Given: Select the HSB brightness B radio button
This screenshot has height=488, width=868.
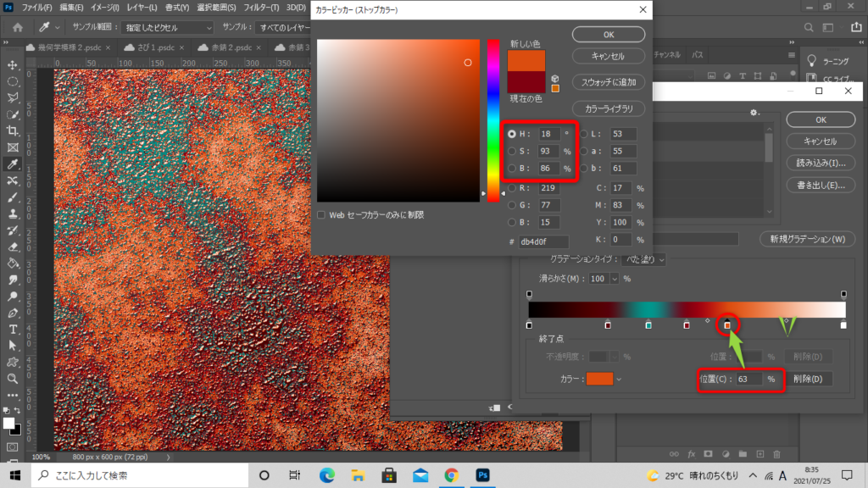Looking at the screenshot, I should coord(511,169).
